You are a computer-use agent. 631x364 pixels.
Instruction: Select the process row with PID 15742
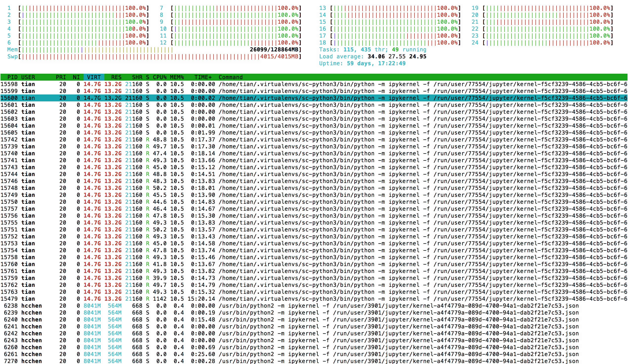(314, 139)
